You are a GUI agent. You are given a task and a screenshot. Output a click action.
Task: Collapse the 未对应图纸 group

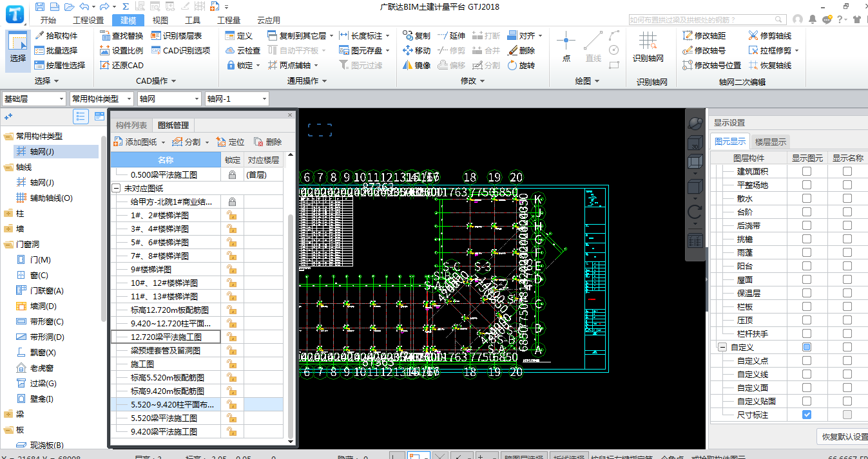coord(117,189)
